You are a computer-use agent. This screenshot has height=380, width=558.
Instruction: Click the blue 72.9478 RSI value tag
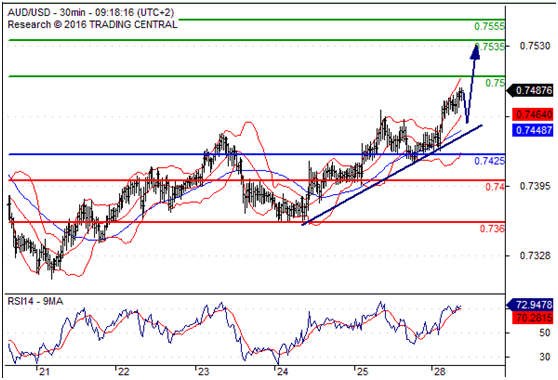[530, 305]
